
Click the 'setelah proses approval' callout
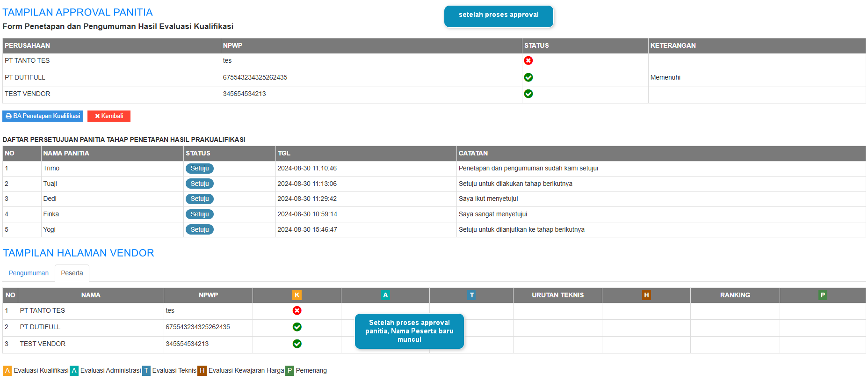click(499, 15)
